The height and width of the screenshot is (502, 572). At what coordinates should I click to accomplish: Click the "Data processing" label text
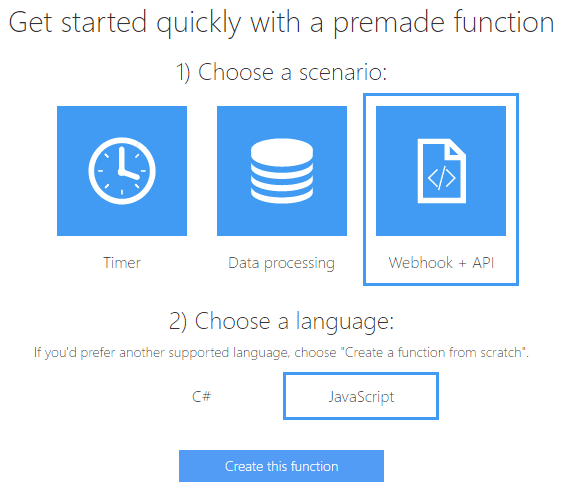(281, 263)
